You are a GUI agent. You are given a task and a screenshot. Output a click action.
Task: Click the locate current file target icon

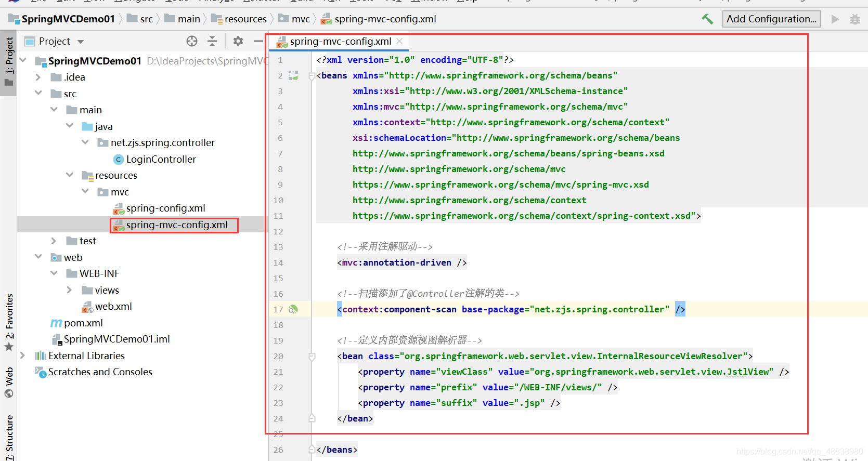tap(192, 41)
